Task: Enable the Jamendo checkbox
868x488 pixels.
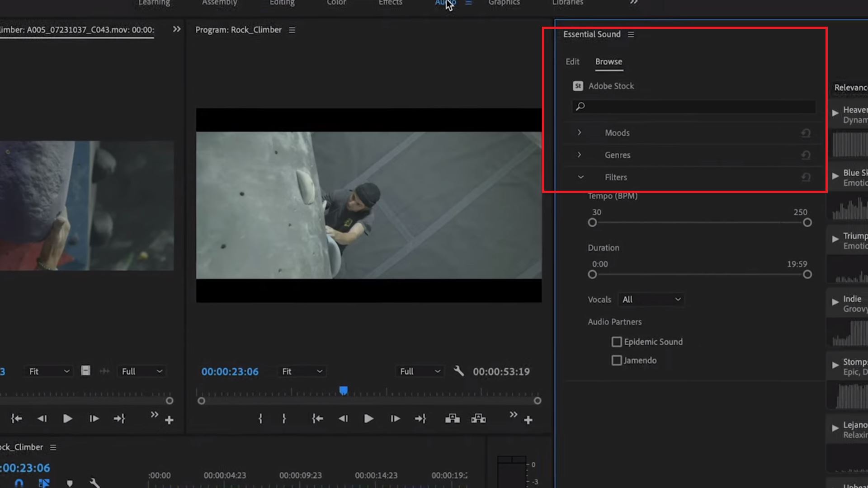Action: [617, 360]
